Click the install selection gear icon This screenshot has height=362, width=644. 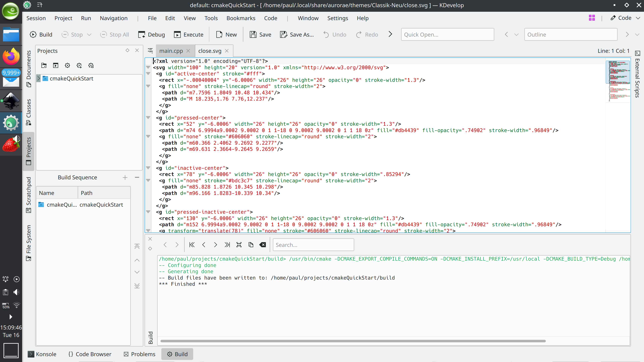(x=79, y=66)
